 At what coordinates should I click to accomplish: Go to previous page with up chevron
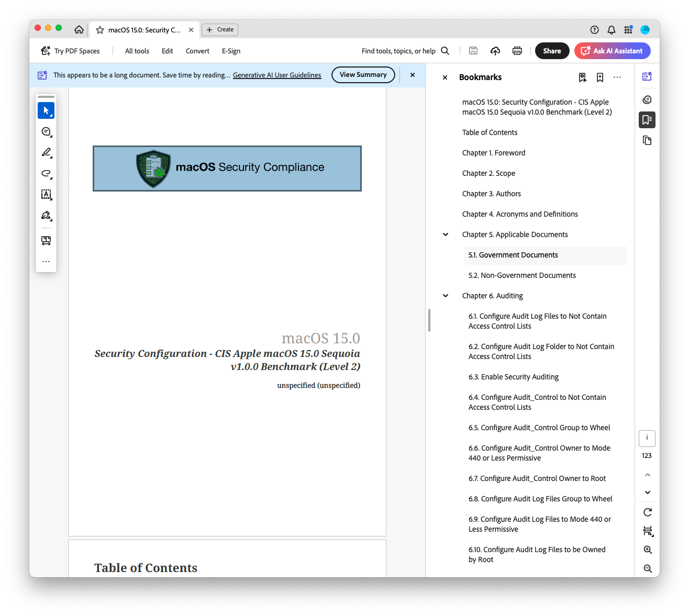[x=648, y=475]
